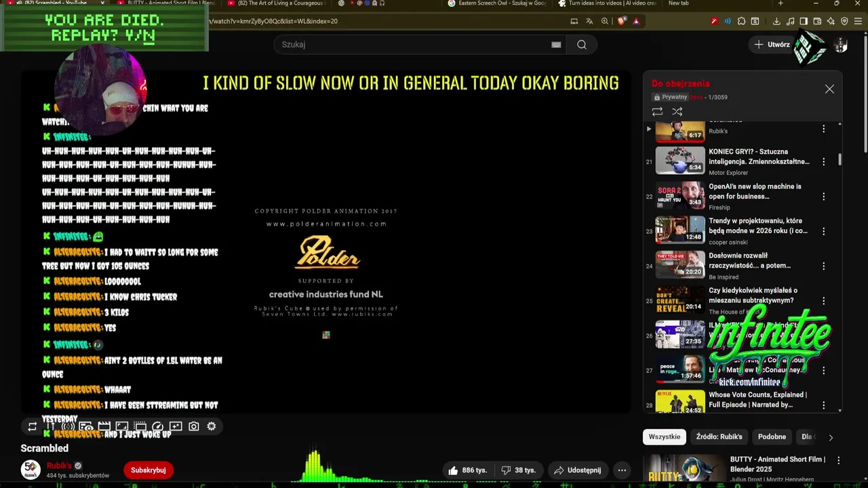Open the Brave playlist music note icon
Screen dimensions: 868x488
coord(791,21)
